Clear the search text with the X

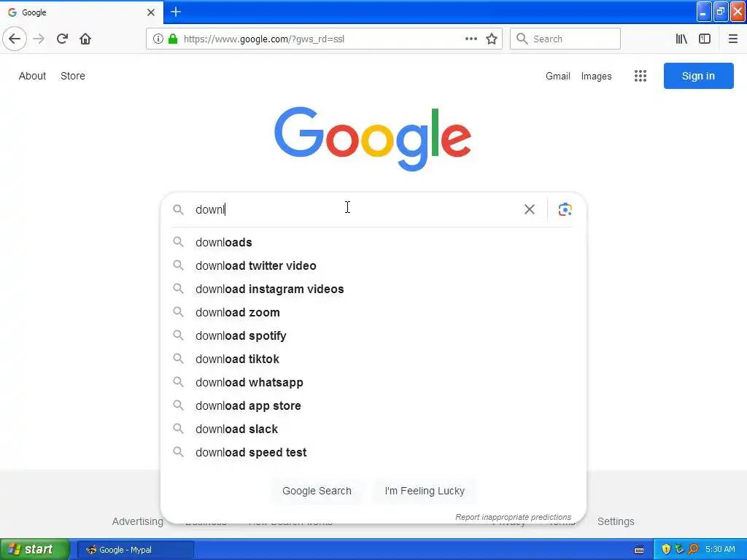(530, 209)
